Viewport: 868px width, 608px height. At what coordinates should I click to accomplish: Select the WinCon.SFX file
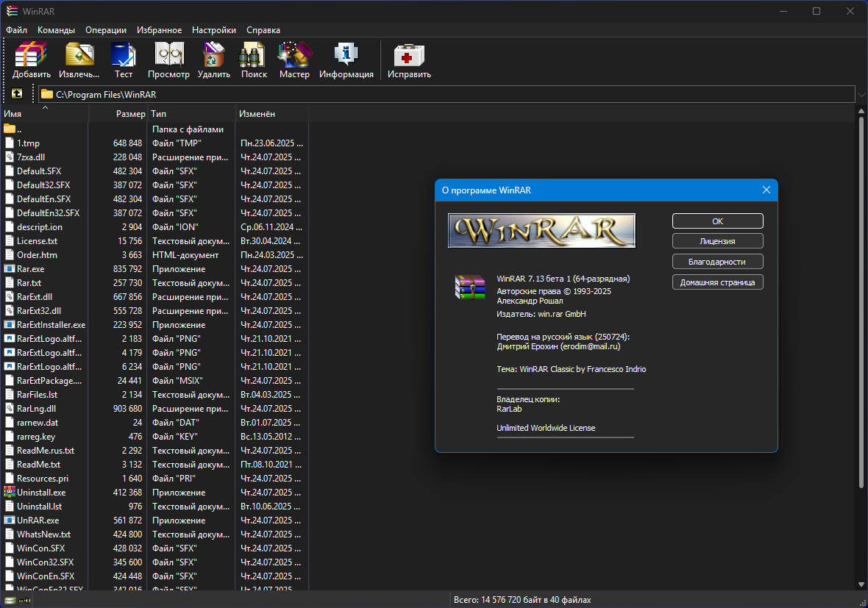click(x=40, y=548)
